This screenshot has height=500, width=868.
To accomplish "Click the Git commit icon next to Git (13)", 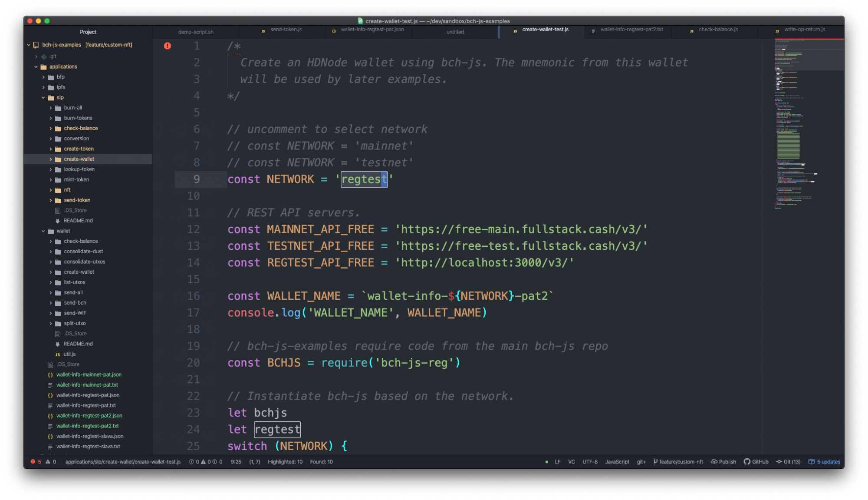I will [779, 462].
